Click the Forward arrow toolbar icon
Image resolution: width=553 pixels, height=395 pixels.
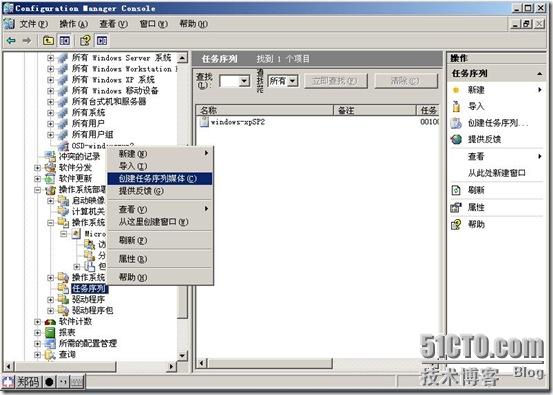tap(27, 41)
